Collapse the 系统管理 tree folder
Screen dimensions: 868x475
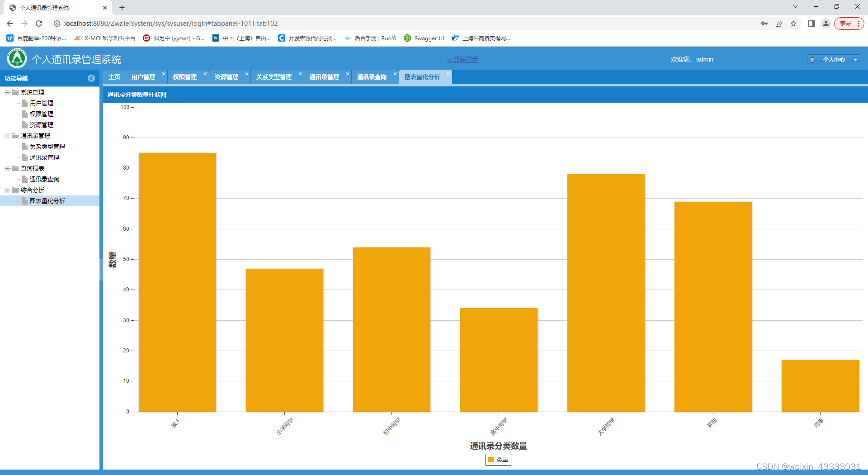(x=7, y=92)
